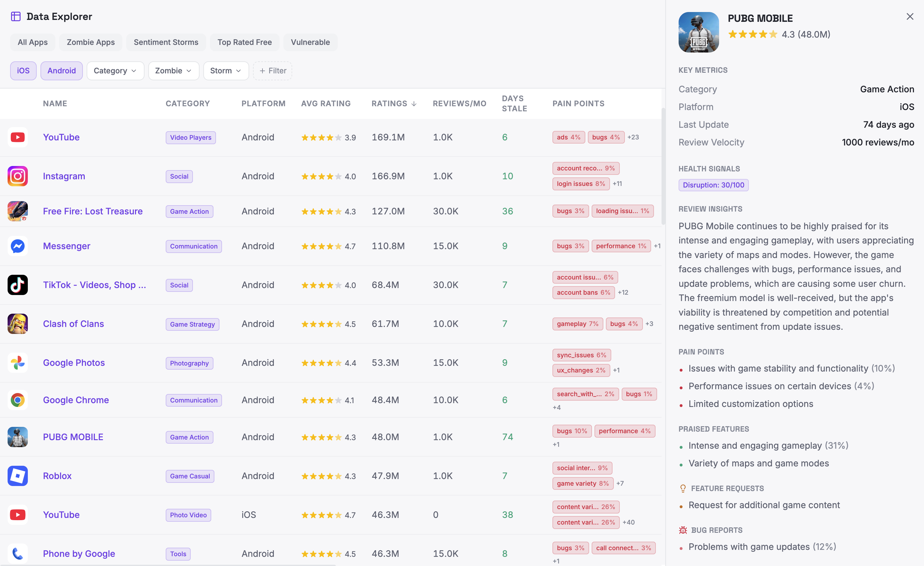Open the Zombie dropdown

173,71
